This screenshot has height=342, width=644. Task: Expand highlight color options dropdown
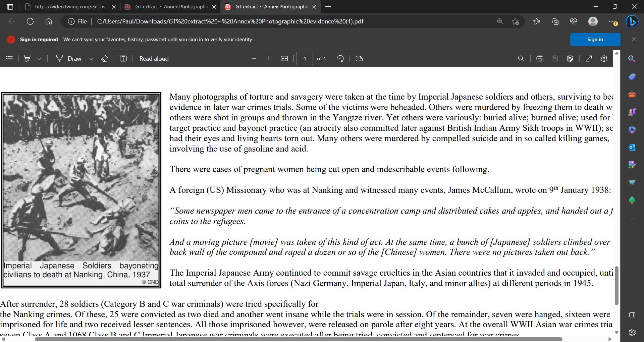(39, 59)
